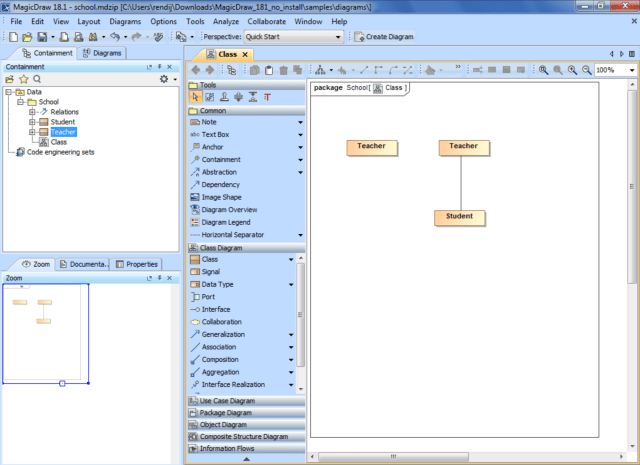The height and width of the screenshot is (465, 640).
Task: Collapse the Common palette group
Action: coord(247,111)
